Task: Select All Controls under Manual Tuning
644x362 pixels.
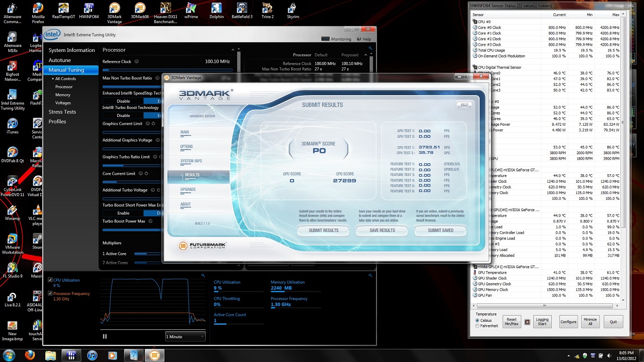Action: tap(65, 79)
